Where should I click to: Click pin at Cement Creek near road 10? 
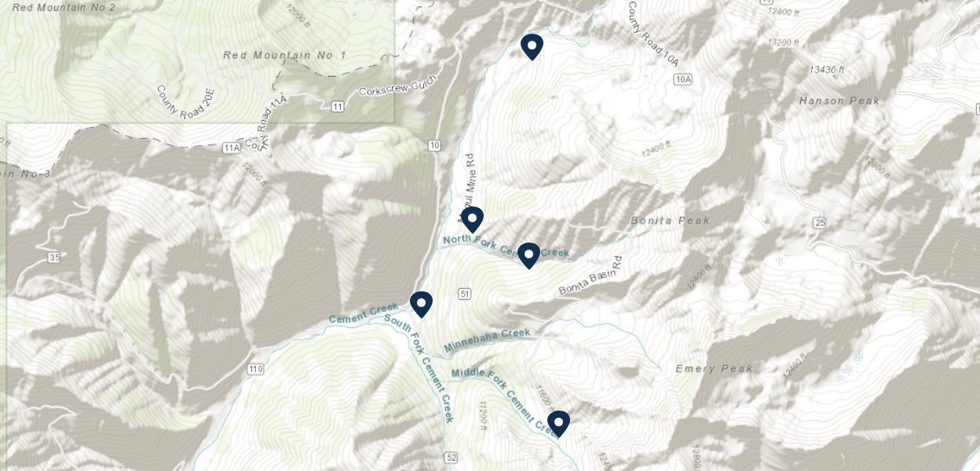point(422,304)
